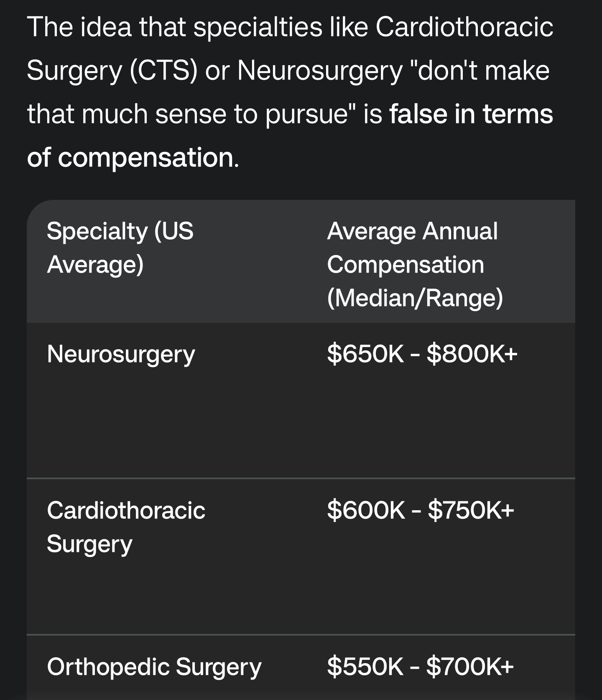This screenshot has width=602, height=700.
Task: Click "Cardiothoracic" in the intro paragraph
Action: pos(464,27)
